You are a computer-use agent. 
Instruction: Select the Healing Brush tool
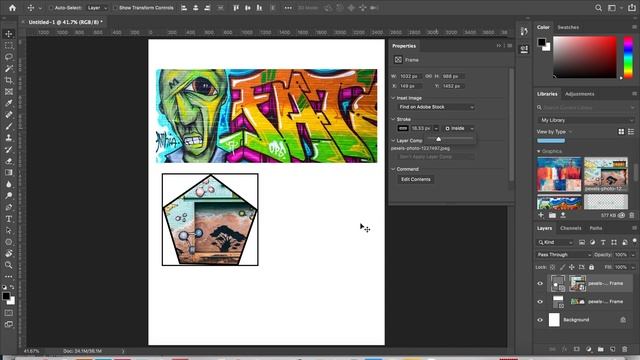tap(9, 115)
